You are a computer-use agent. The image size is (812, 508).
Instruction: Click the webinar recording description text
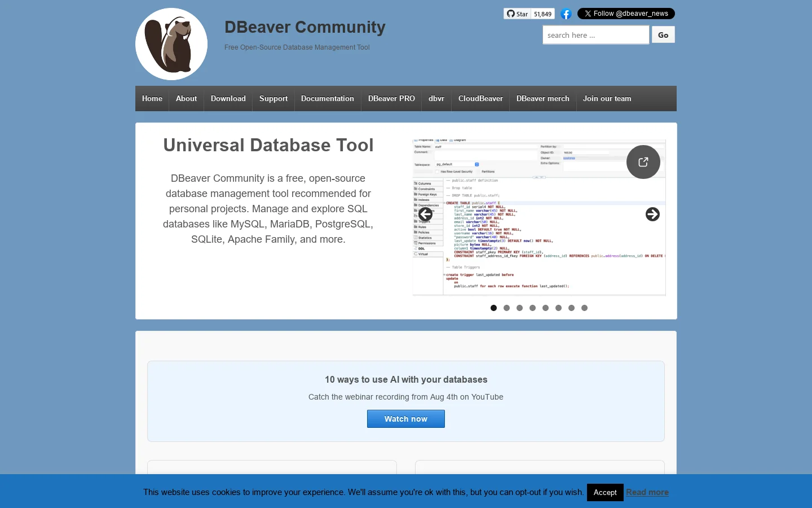[x=406, y=397]
